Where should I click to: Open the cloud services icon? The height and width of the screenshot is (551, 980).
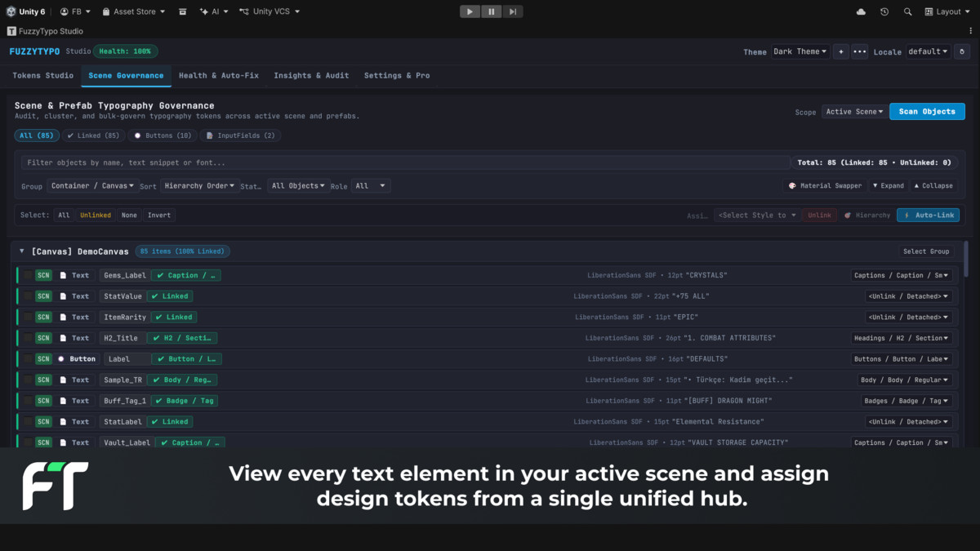[x=861, y=11]
